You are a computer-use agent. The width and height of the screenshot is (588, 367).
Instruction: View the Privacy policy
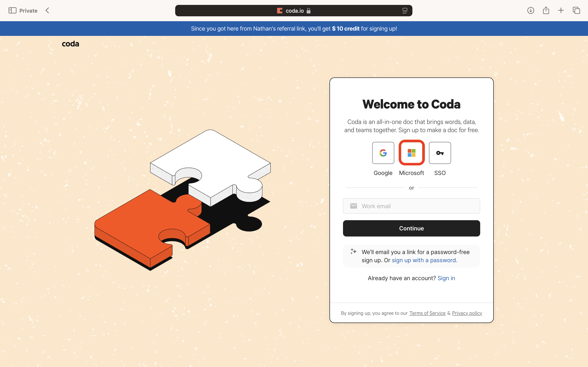click(467, 313)
